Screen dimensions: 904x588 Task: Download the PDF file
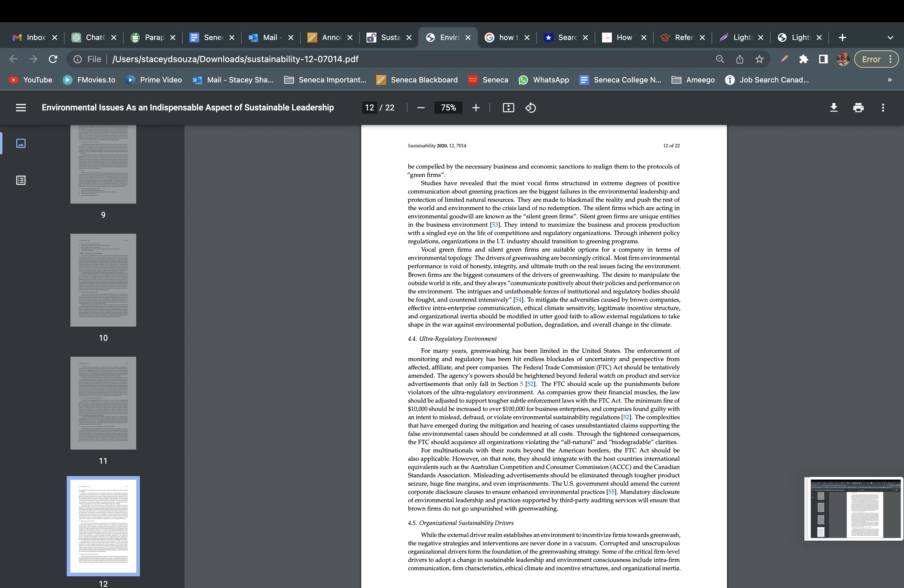(x=833, y=108)
